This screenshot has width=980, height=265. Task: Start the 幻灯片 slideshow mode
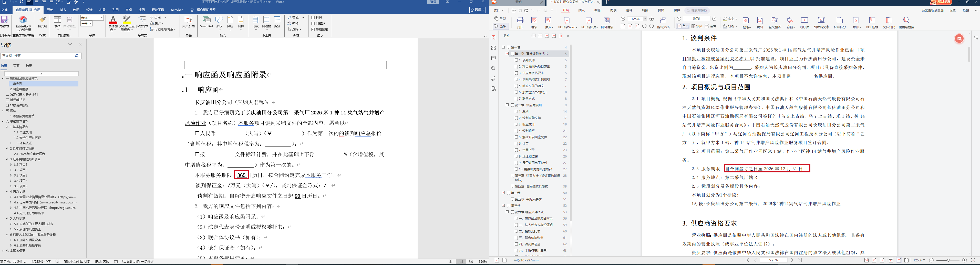tap(804, 21)
